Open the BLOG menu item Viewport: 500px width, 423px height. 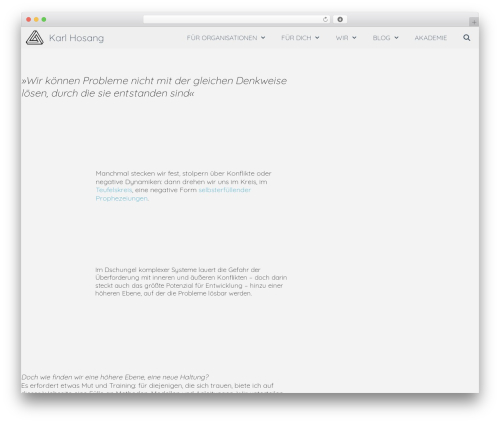(x=381, y=38)
